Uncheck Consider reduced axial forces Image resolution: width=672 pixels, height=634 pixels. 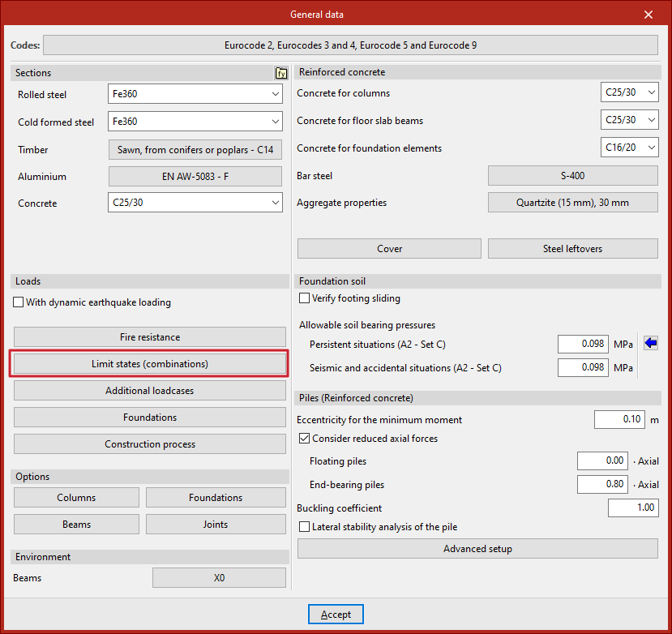[305, 439]
